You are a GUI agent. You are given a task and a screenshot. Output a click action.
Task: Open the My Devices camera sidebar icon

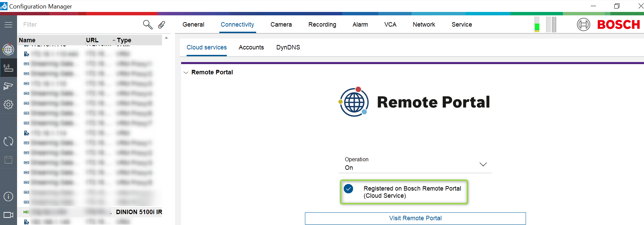coord(8,86)
